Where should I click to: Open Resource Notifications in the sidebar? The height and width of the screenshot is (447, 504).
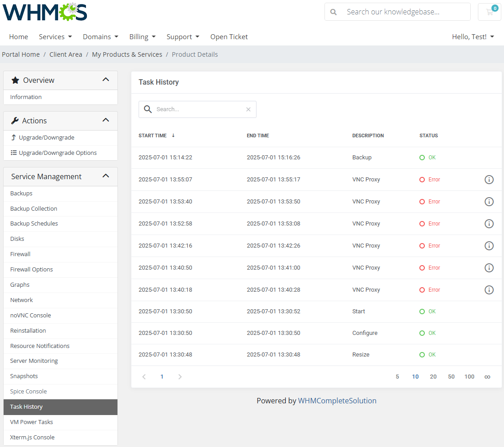[x=60, y=346]
